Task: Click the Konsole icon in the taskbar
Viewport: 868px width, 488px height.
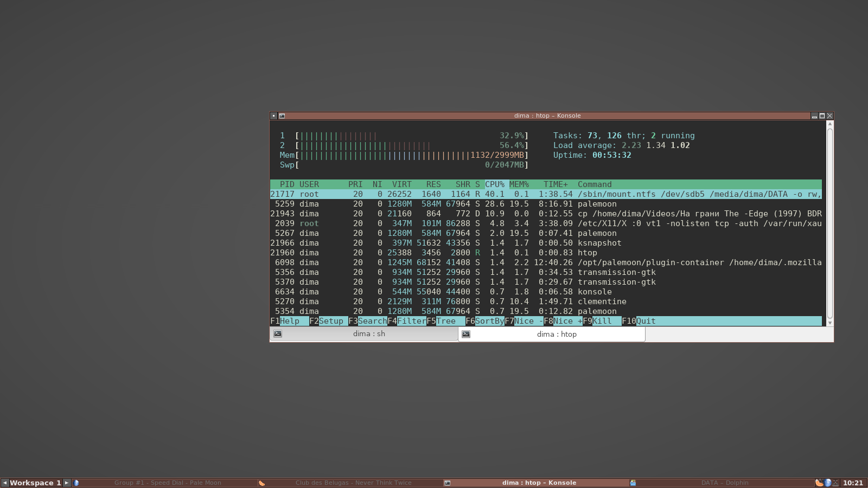Action: [x=448, y=483]
